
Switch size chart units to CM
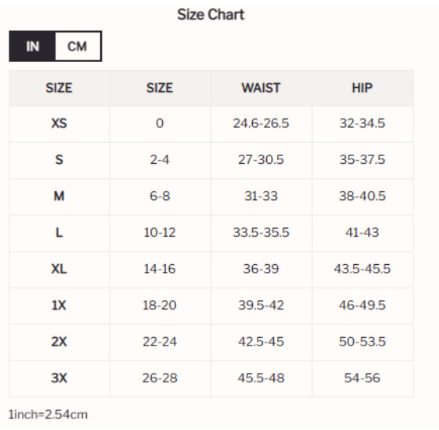[78, 46]
